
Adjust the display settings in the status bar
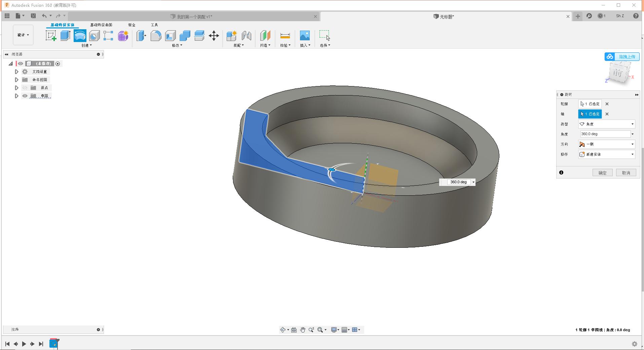pos(334,329)
